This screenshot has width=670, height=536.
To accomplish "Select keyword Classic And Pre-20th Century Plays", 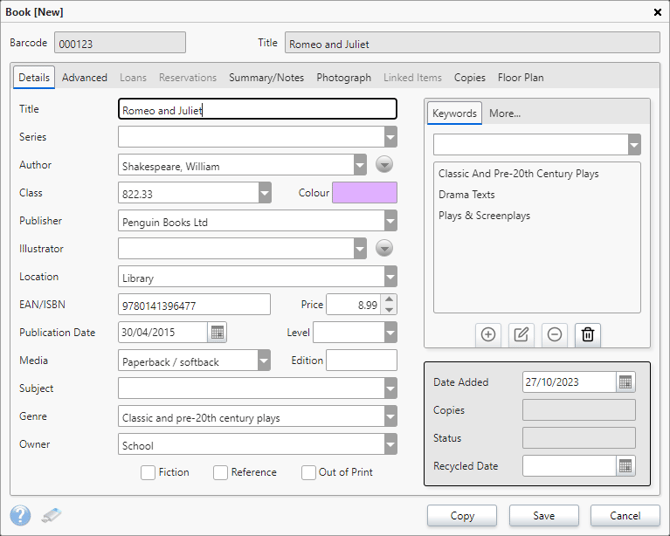I will pos(518,174).
